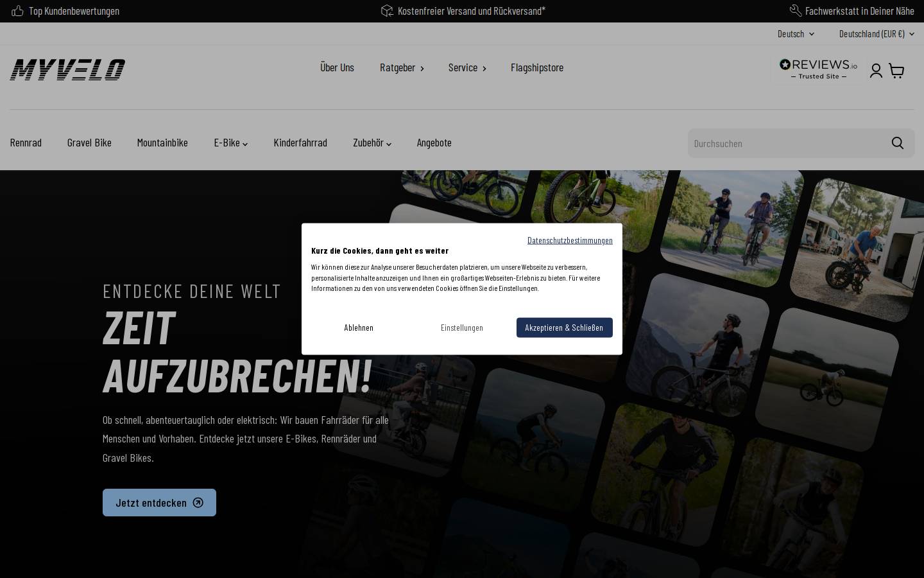Image resolution: width=924 pixels, height=578 pixels.
Task: Expand the Ratgeber menu
Action: pos(402,67)
